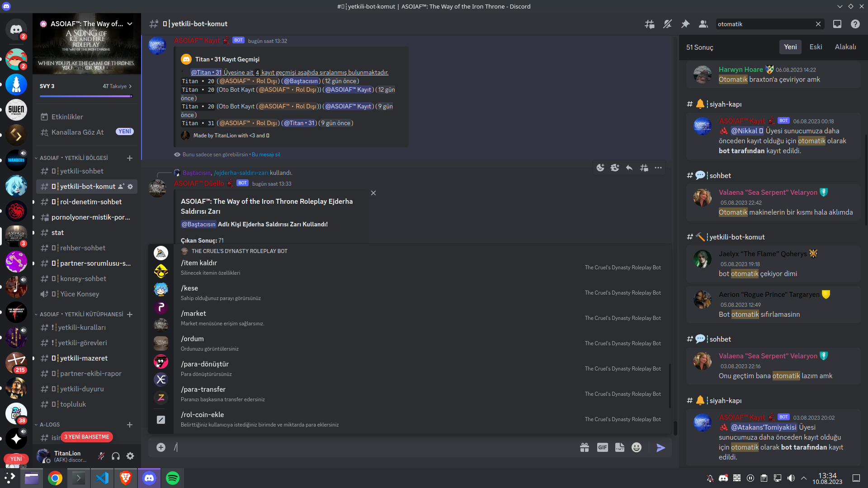Reply to the ASOIAF Düello message

[629, 168]
